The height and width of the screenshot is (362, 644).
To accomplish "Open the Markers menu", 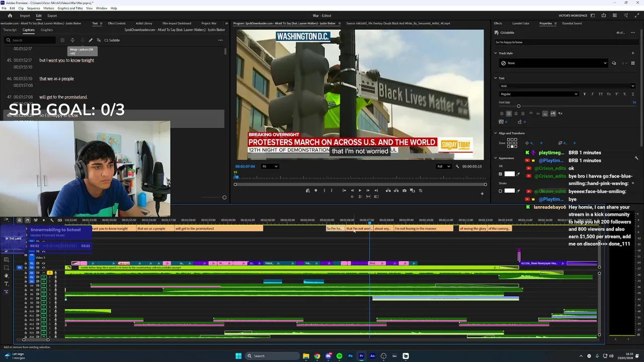I will click(x=49, y=8).
